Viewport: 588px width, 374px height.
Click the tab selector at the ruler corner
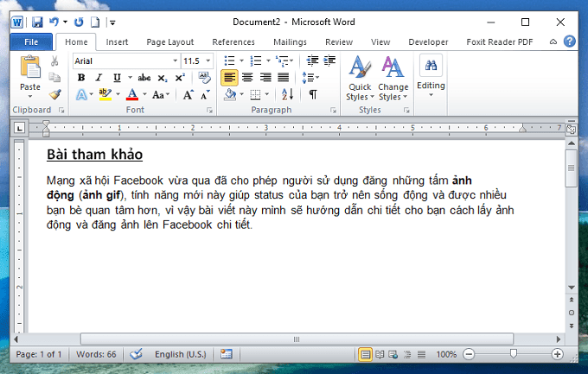click(20, 128)
